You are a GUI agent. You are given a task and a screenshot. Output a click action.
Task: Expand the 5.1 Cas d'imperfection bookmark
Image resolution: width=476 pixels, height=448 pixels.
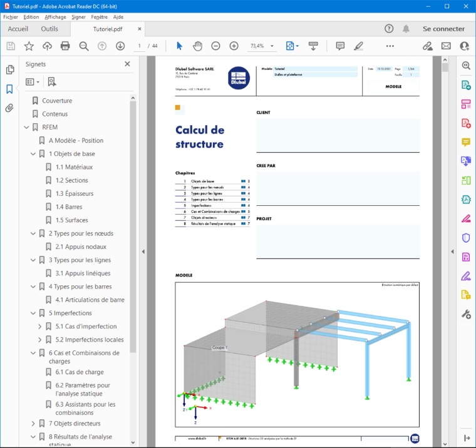39,327
